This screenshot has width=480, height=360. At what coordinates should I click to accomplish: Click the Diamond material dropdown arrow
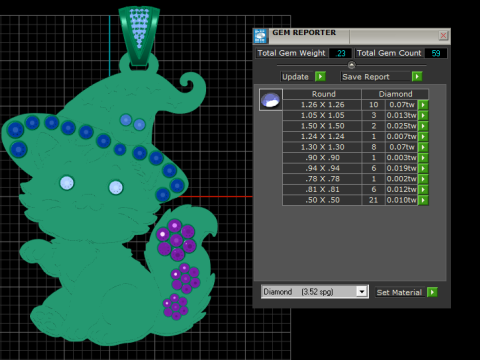click(362, 292)
